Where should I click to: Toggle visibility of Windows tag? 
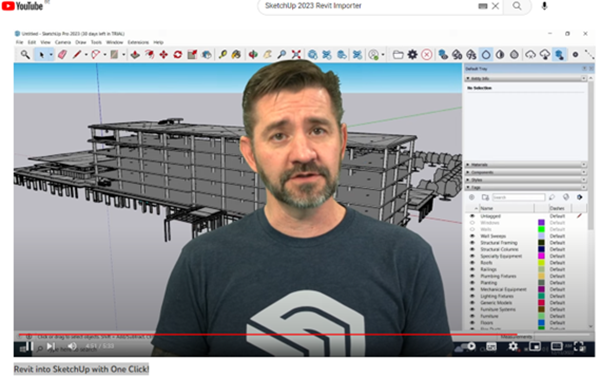(x=472, y=223)
